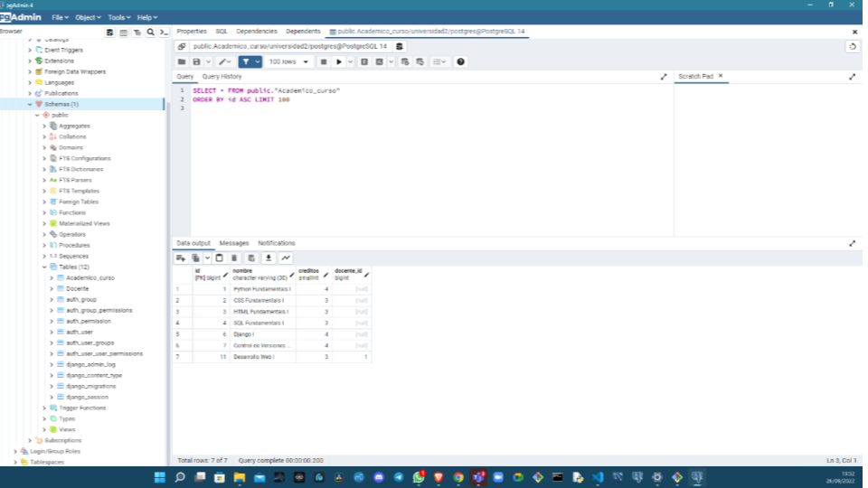The height and width of the screenshot is (488, 868).
Task: Switch to the Properties tab
Action: tap(192, 32)
